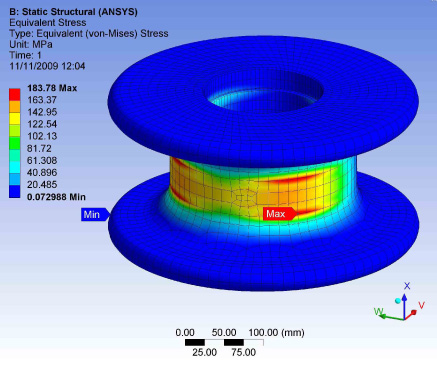
Task: Click the Unit: MPa label
Action: tap(31, 44)
